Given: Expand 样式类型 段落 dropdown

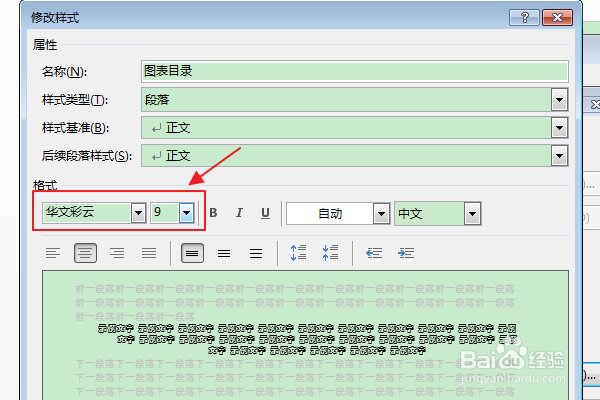Looking at the screenshot, I should click(559, 100).
